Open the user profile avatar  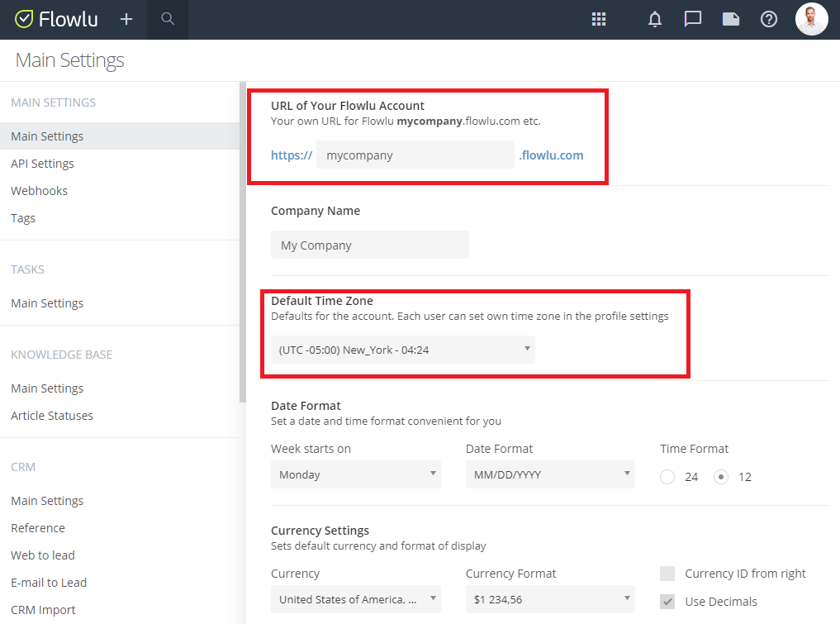(x=812, y=19)
